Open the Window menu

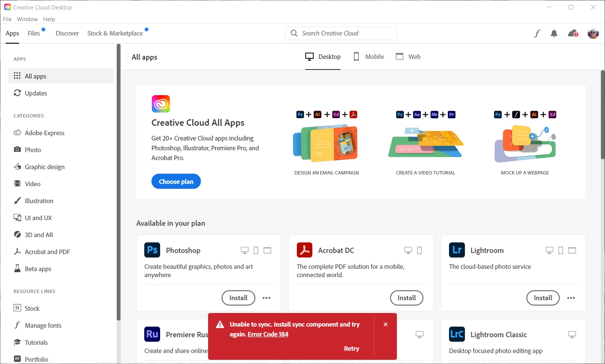[x=27, y=19]
